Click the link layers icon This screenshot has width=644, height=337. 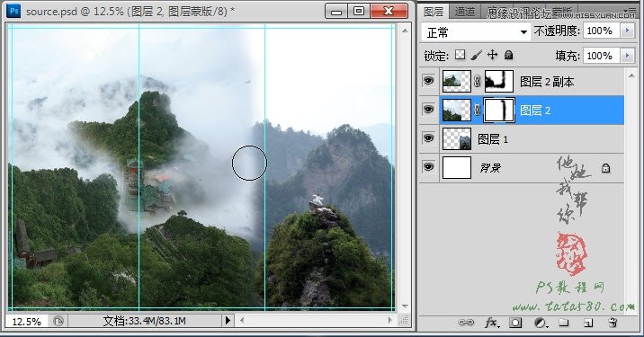(x=466, y=323)
